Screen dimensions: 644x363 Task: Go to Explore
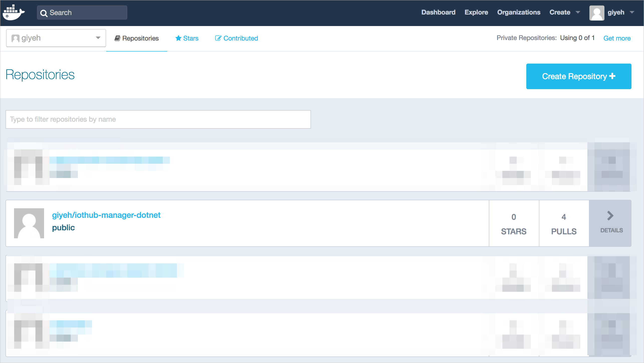[476, 12]
